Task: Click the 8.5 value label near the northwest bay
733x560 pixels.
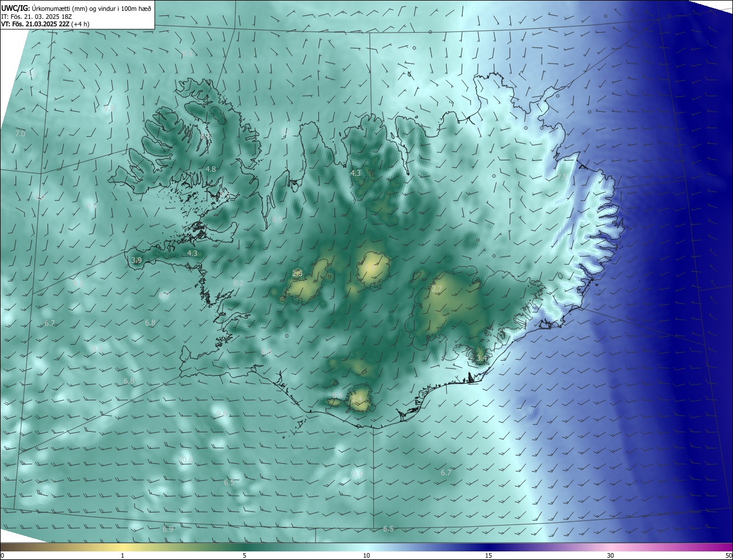Action: click(277, 220)
